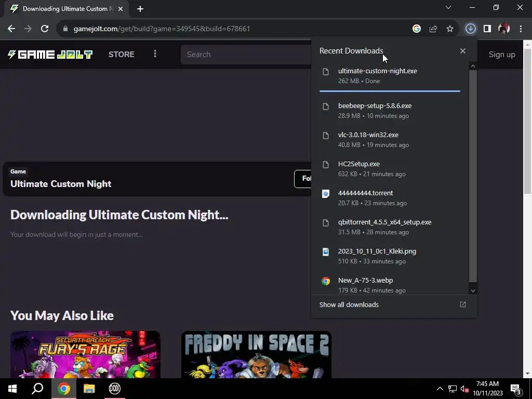Open the network status tray icon

[453, 389]
